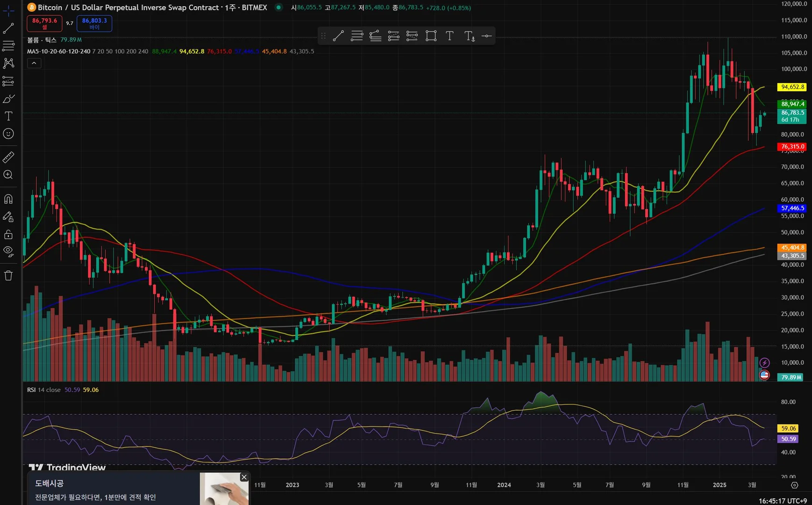Viewport: 812px width, 505px height.
Task: Click the RSI 50.59 axis label
Action: (x=788, y=439)
